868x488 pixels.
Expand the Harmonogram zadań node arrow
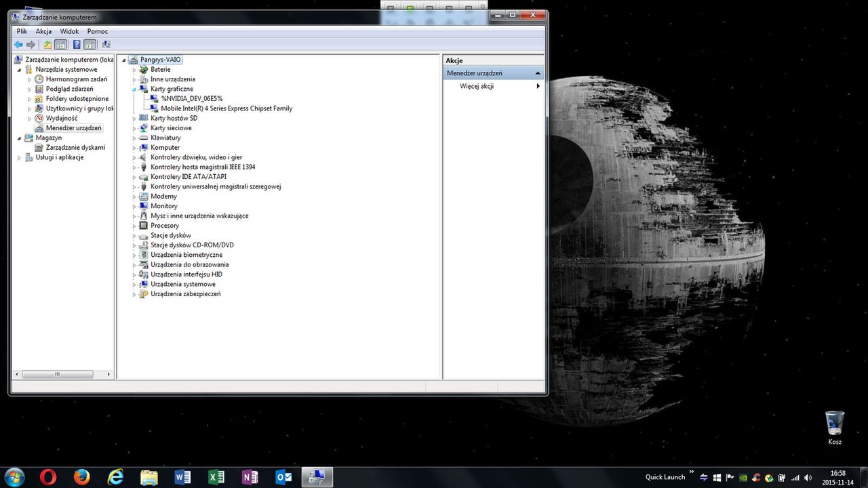(x=29, y=79)
